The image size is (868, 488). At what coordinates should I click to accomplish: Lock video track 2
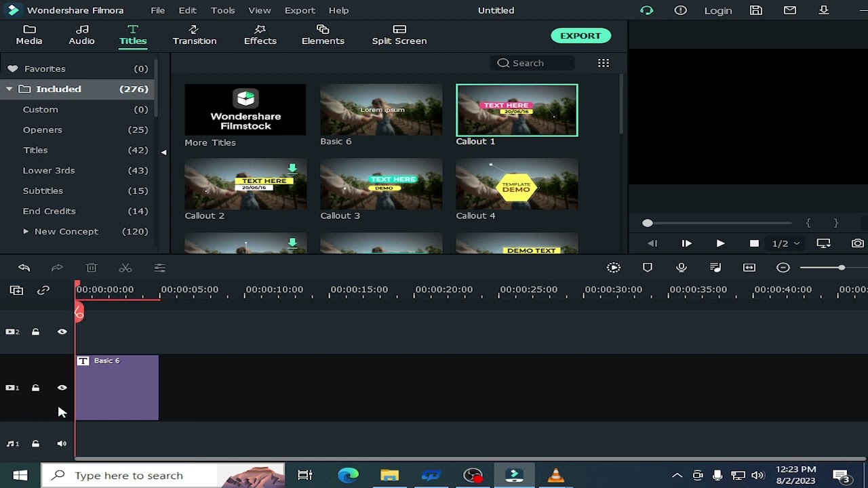pyautogui.click(x=35, y=331)
